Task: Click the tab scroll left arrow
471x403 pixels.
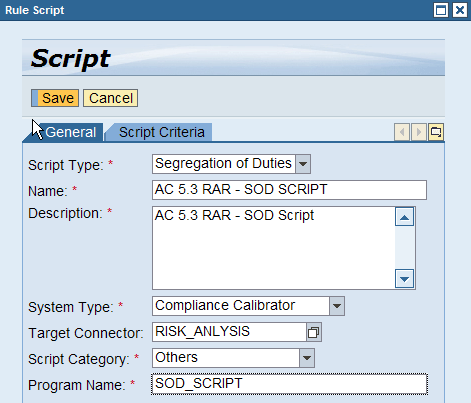Action: click(402, 132)
